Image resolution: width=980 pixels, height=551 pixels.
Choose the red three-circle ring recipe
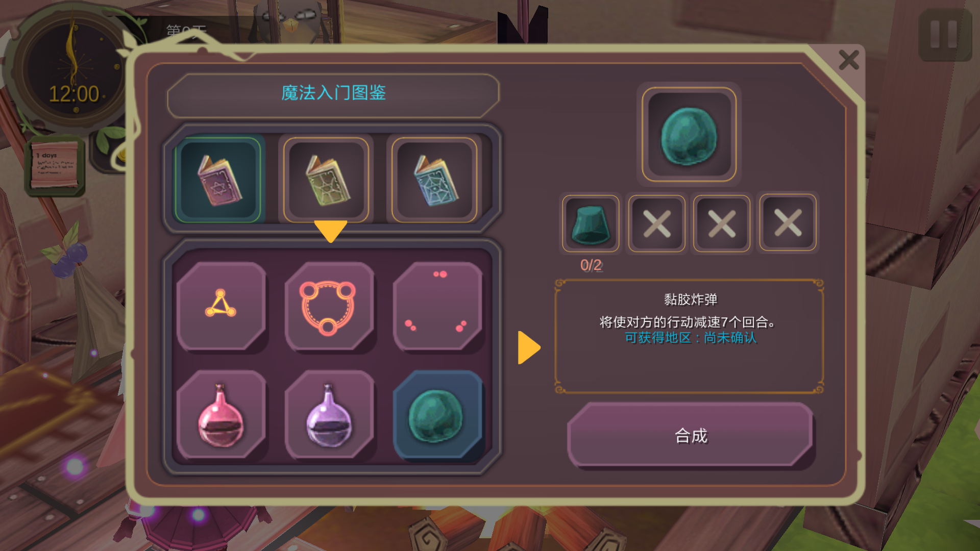(x=329, y=307)
